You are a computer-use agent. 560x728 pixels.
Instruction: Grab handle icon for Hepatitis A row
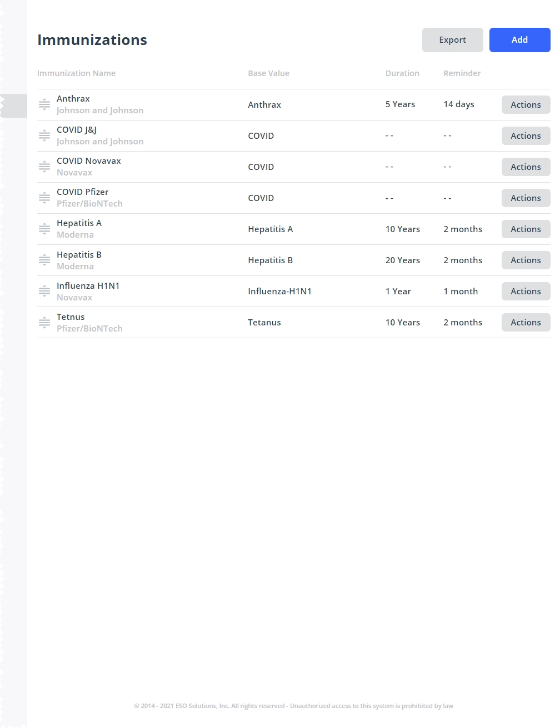pyautogui.click(x=44, y=229)
